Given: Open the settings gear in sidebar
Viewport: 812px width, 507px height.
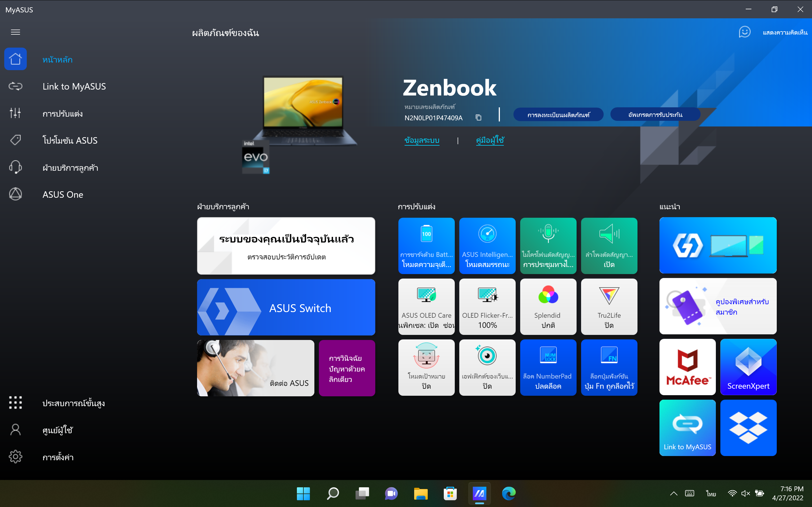Looking at the screenshot, I should coord(16,457).
